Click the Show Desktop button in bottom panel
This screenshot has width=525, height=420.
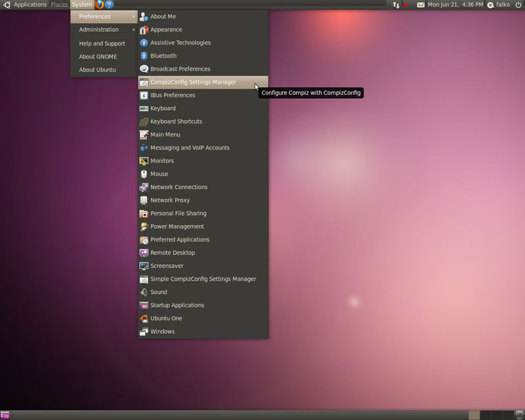tap(5, 415)
